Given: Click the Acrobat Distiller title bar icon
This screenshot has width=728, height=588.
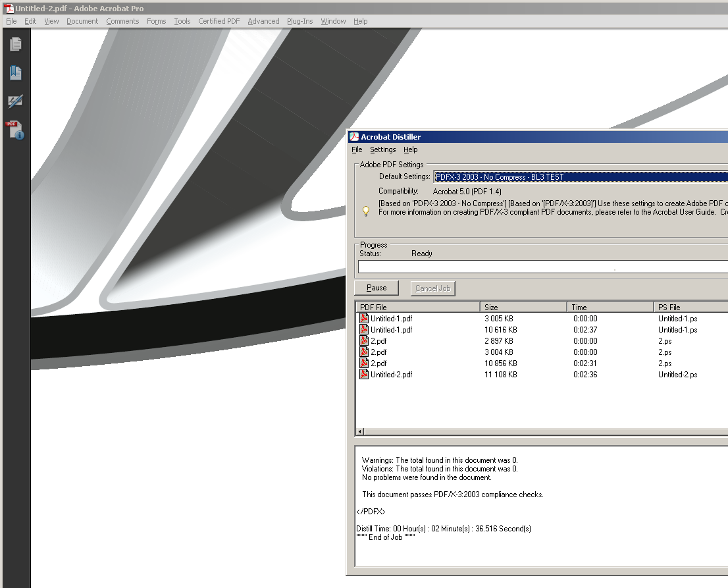Looking at the screenshot, I should pyautogui.click(x=354, y=136).
